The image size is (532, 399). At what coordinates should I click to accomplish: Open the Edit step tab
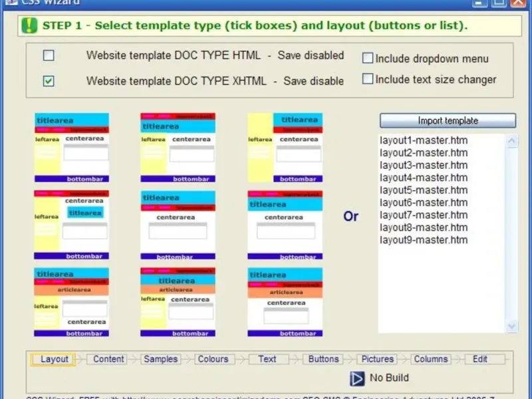[485, 359]
